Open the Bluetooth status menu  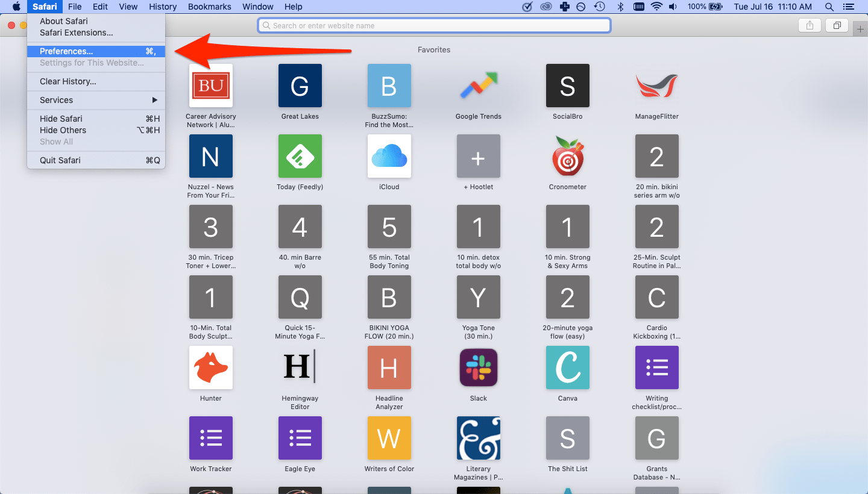click(620, 7)
